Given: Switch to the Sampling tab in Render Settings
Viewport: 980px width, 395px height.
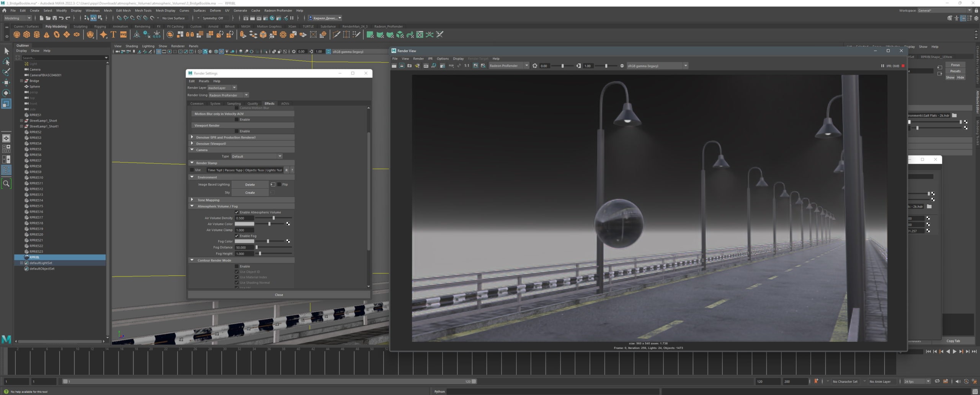Looking at the screenshot, I should pyautogui.click(x=234, y=104).
